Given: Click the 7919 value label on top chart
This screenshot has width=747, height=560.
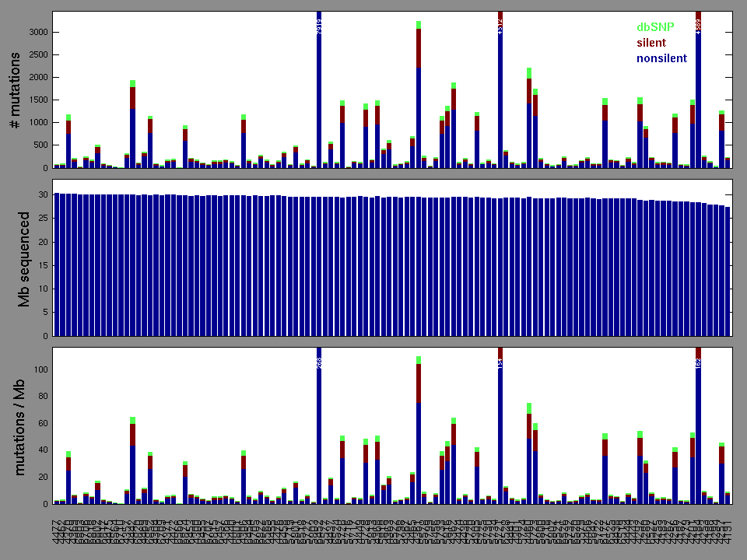Looking at the screenshot, I should click(320, 26).
